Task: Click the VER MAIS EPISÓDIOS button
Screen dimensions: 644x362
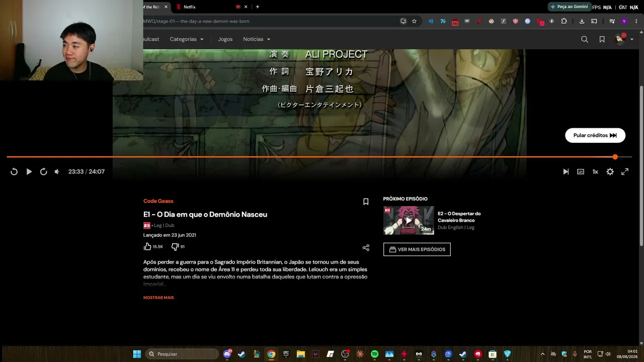Action: pyautogui.click(x=417, y=249)
